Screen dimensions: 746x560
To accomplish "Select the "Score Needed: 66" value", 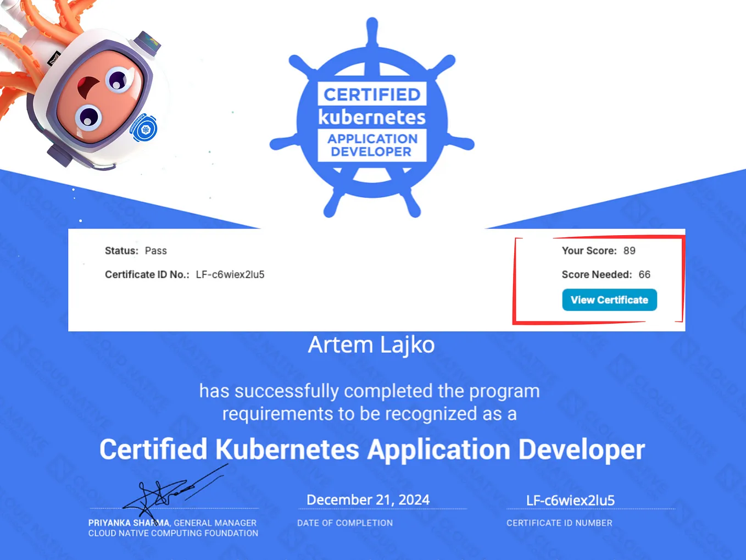I will point(606,274).
